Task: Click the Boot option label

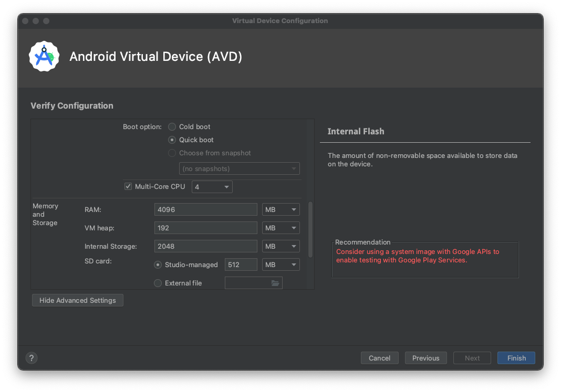Action: tap(142, 127)
